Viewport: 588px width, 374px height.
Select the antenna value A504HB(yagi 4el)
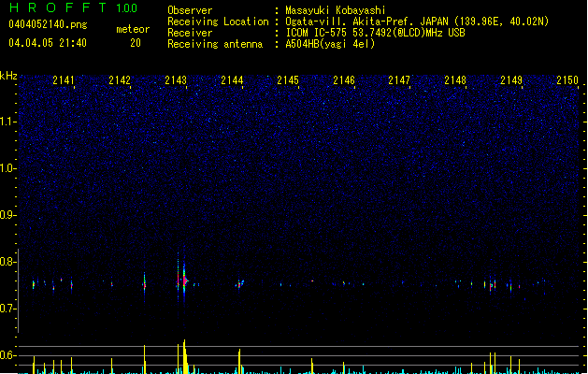click(330, 44)
